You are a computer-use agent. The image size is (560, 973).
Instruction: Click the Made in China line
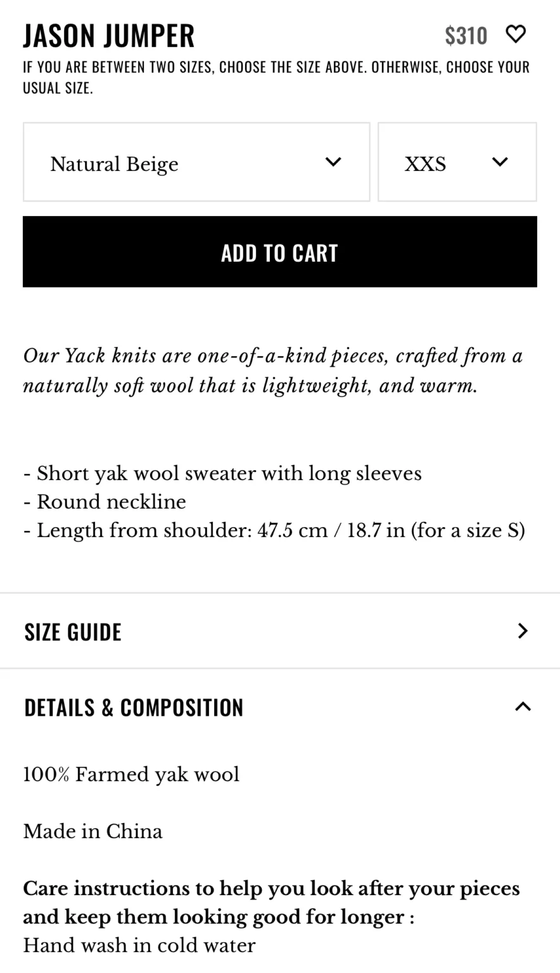tap(93, 831)
